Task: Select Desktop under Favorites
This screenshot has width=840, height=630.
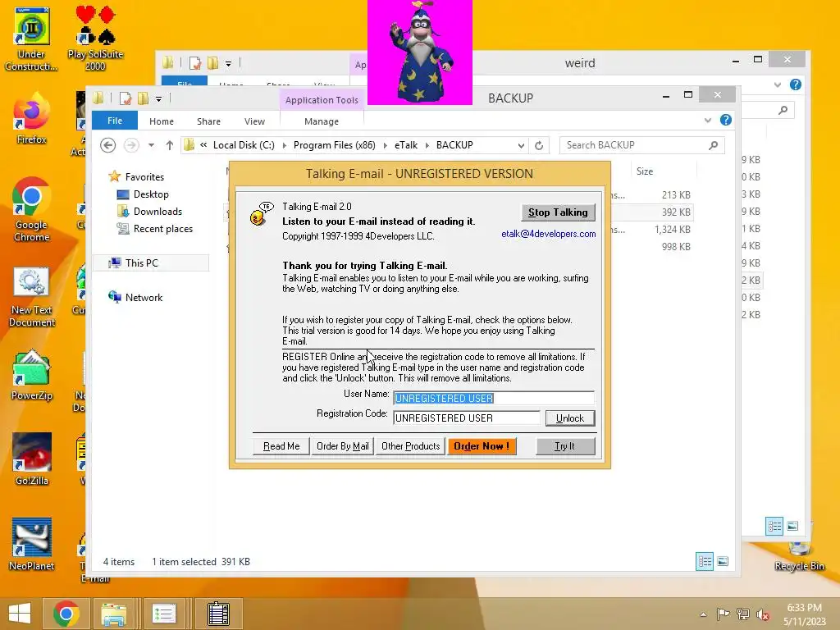Action: click(151, 194)
